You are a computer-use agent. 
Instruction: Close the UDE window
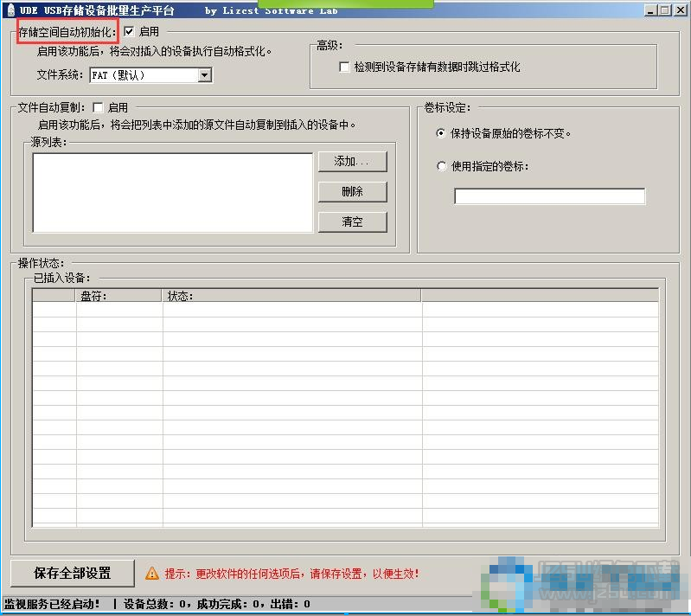click(x=681, y=10)
